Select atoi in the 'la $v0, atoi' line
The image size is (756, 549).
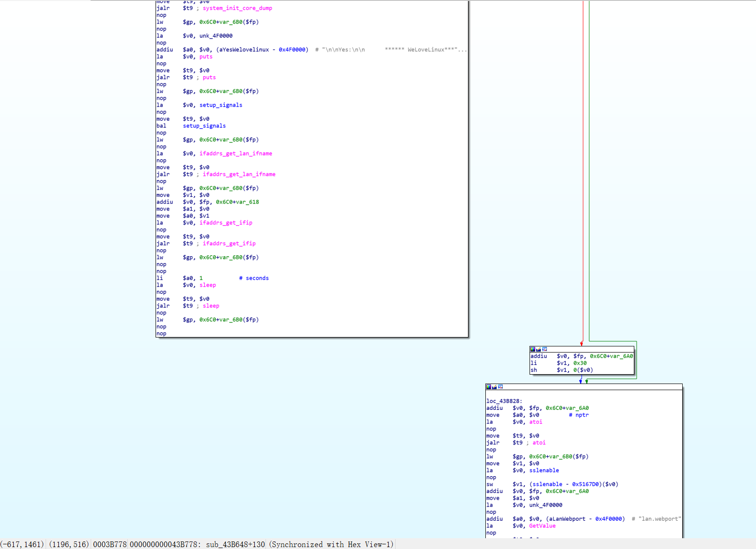pyautogui.click(x=536, y=422)
